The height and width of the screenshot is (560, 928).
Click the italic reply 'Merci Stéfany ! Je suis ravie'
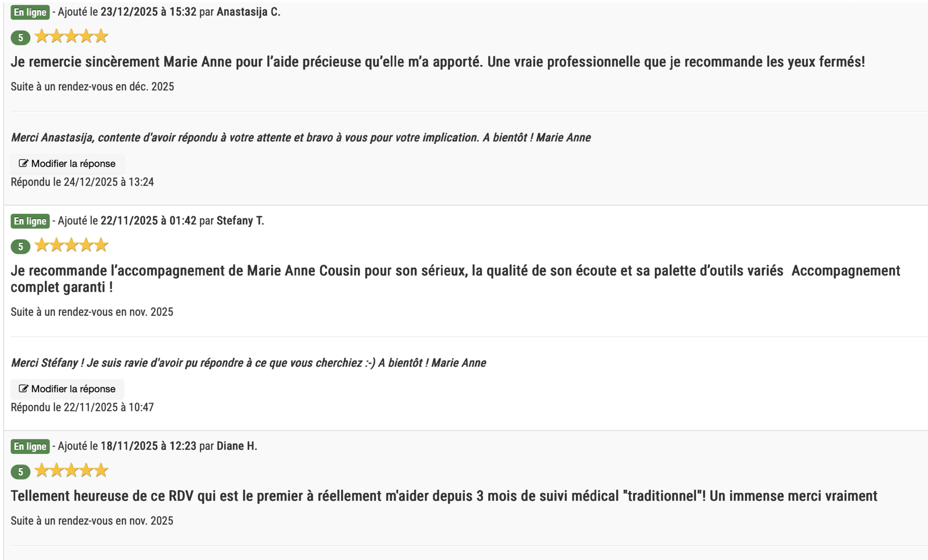(x=248, y=363)
